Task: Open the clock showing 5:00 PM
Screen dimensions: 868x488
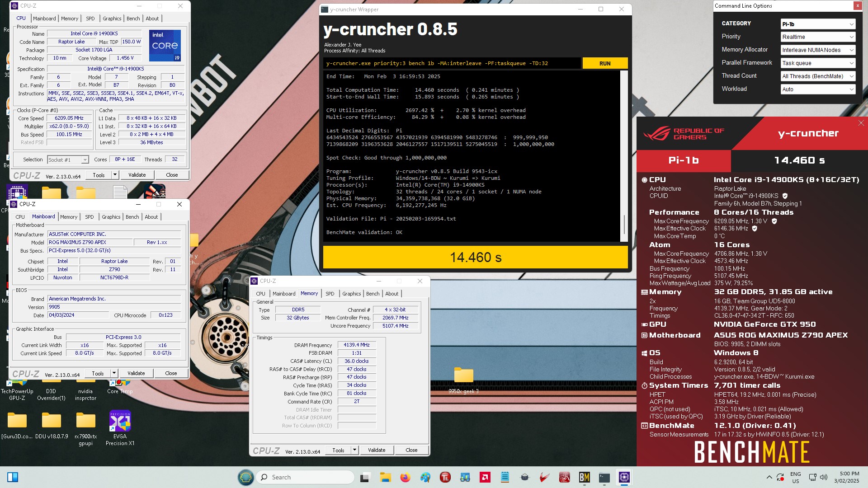Action: [846, 477]
